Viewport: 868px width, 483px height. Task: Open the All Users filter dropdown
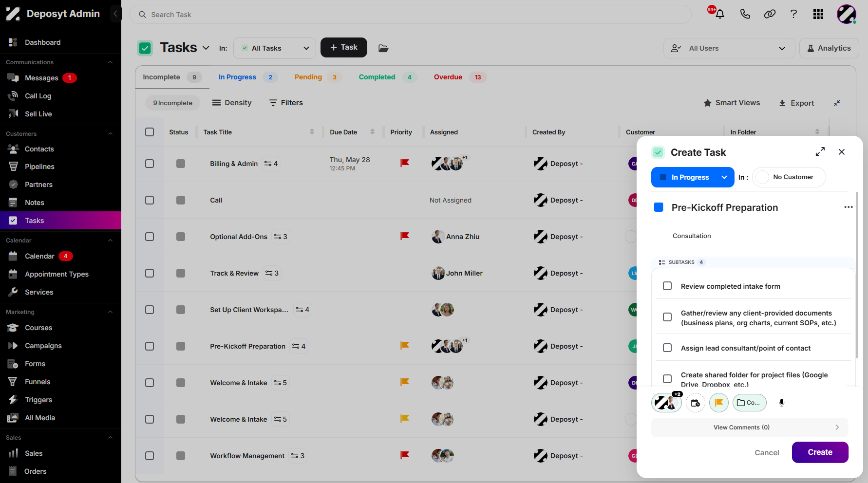coord(729,48)
